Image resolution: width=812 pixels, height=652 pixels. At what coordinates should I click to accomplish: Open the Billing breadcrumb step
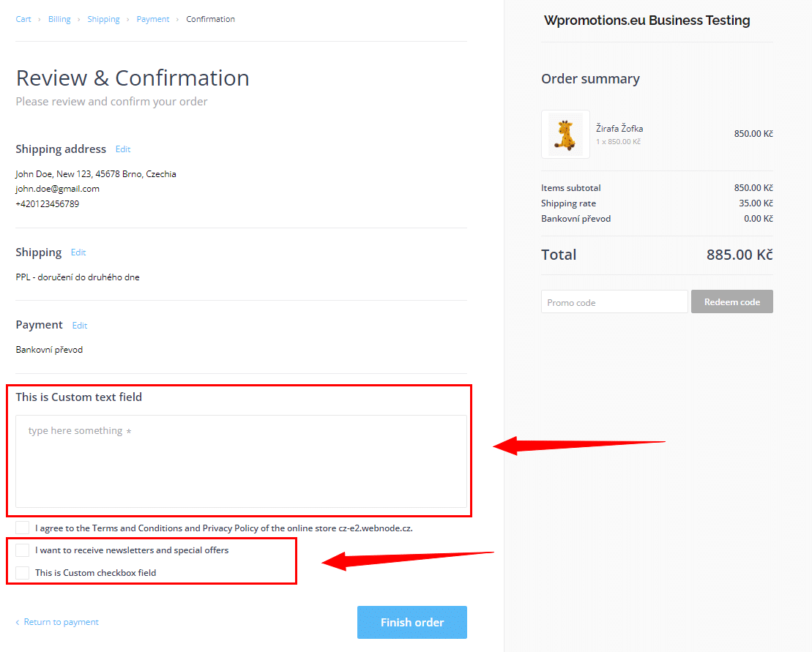point(59,19)
